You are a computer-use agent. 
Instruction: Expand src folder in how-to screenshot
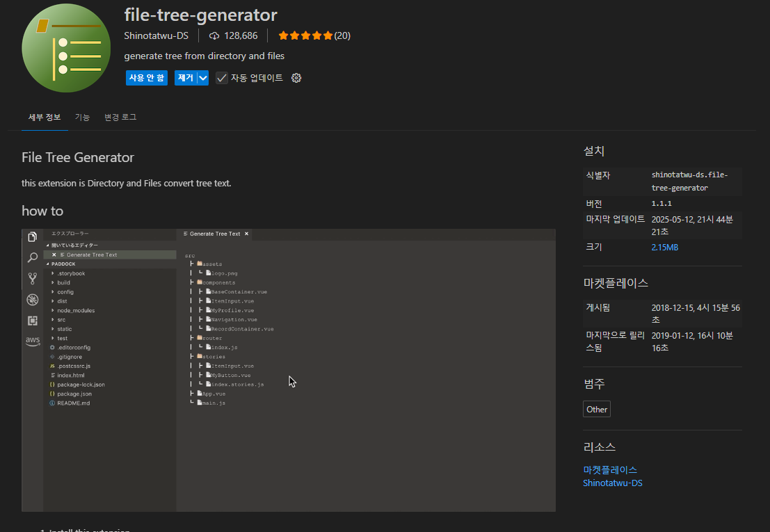point(53,320)
